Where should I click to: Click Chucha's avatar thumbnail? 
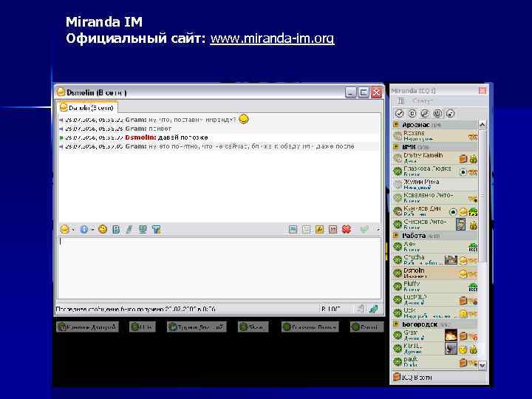click(x=451, y=260)
